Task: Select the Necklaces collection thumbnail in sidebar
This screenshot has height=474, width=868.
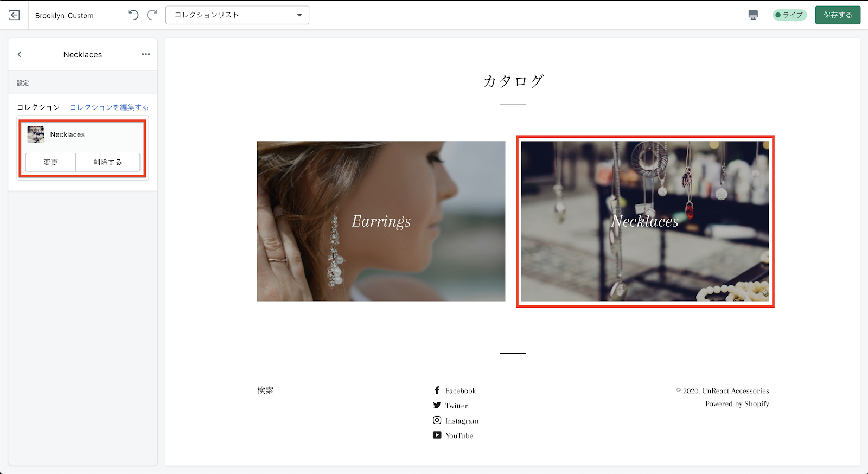Action: pos(36,134)
